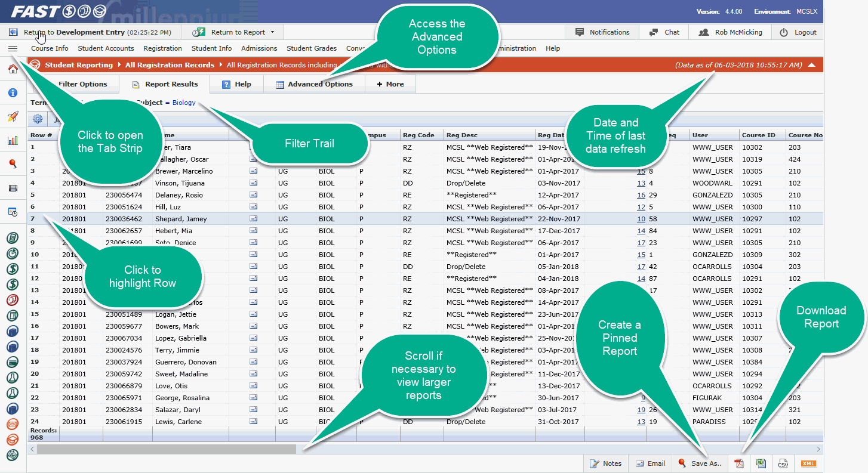Click the horizontal scrollbar under the table

166,449
